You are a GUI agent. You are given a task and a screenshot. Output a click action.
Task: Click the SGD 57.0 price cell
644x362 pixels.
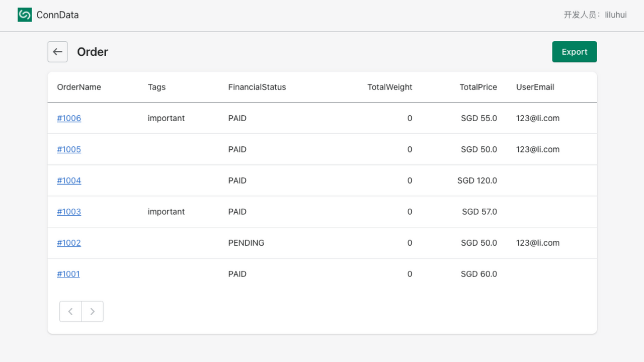479,212
